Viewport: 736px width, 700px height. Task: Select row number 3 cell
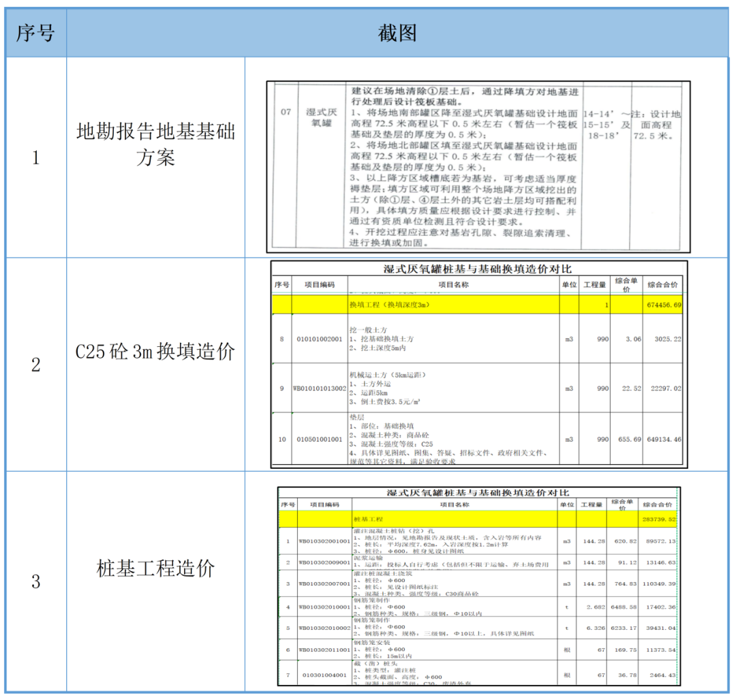click(35, 581)
